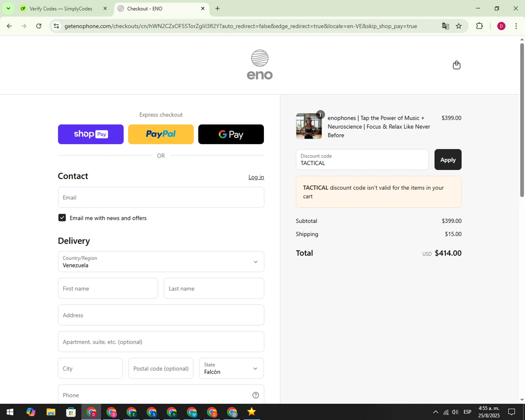Click the first Chrome taskbar icon labeled D

(x=91, y=412)
